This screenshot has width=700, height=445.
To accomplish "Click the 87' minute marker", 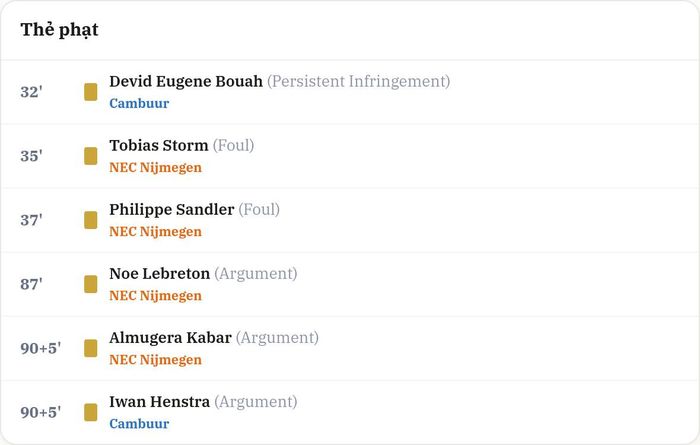I will pos(31,284).
